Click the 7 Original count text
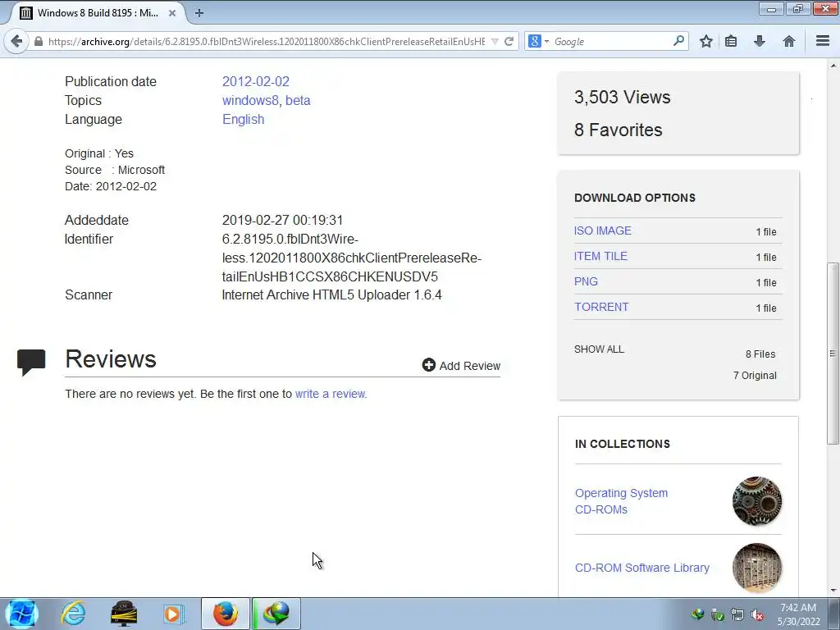 (755, 376)
